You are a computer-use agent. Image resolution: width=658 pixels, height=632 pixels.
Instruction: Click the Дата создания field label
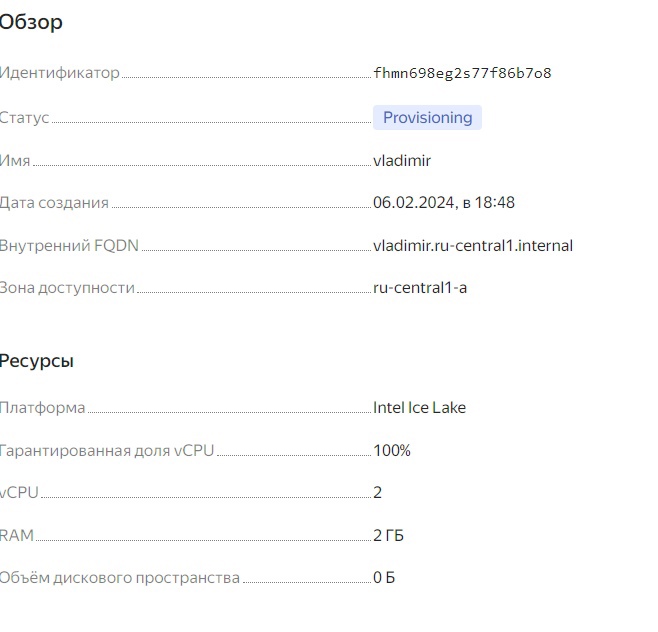point(55,203)
